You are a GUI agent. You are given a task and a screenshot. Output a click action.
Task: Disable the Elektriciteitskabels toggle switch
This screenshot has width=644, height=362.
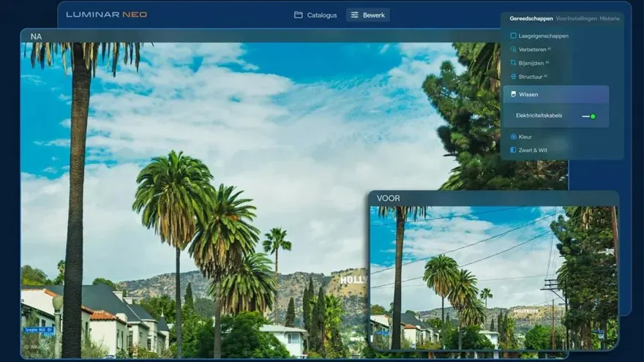[x=588, y=116]
